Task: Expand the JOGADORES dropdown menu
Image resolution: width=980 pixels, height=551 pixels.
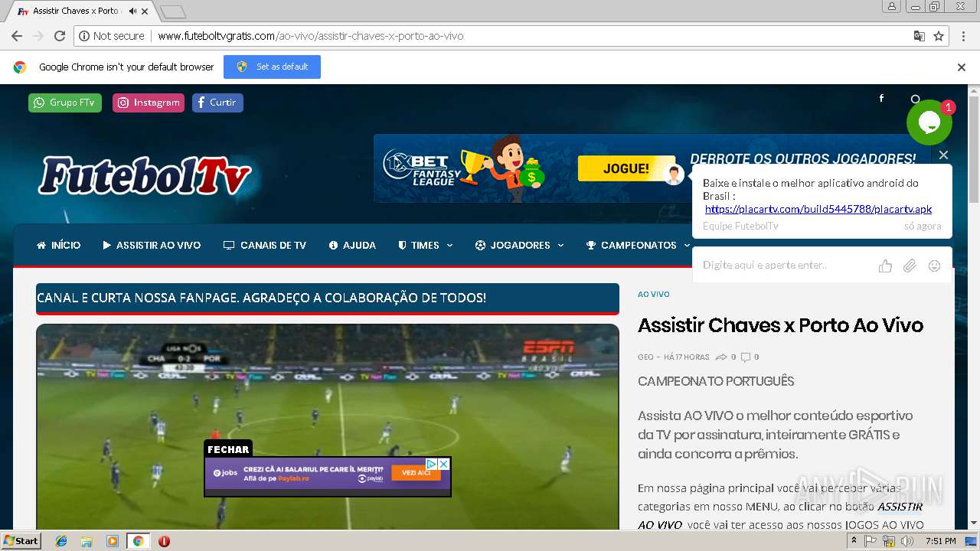Action: 520,246
